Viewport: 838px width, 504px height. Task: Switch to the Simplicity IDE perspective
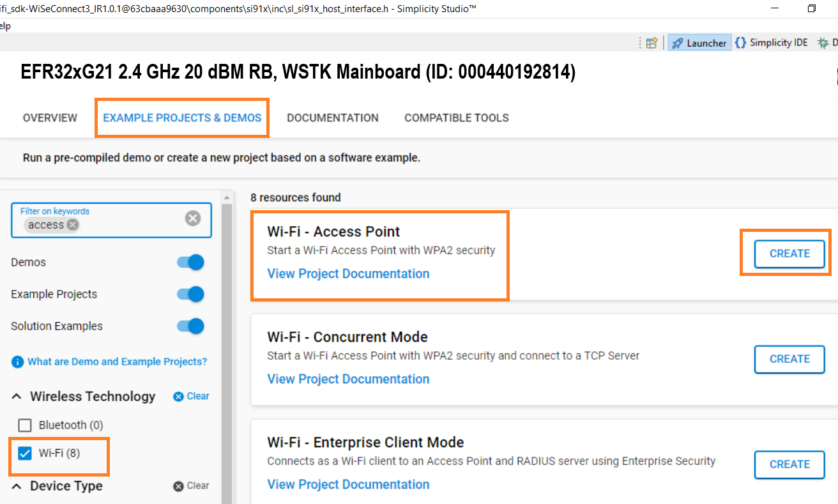click(772, 43)
